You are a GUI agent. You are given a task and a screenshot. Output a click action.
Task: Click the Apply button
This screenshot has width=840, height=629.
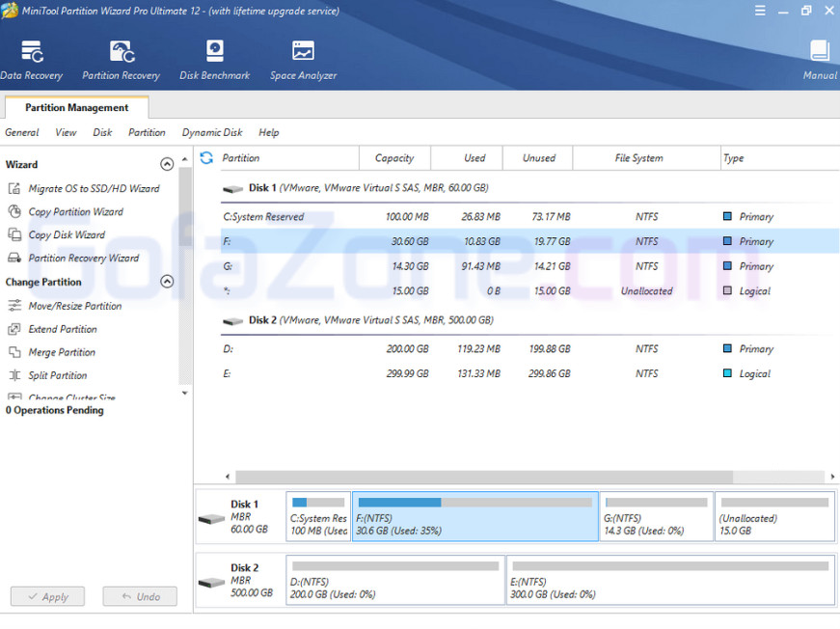click(x=46, y=597)
